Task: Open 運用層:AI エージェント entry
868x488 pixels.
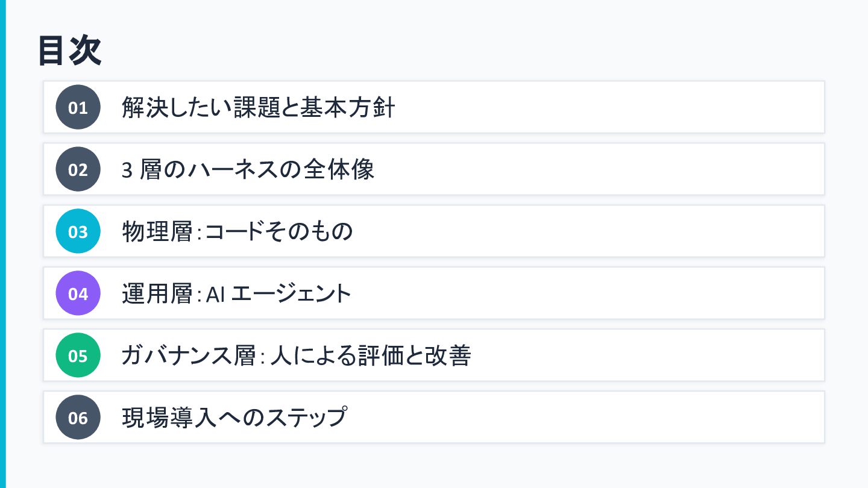Action: [x=236, y=294]
